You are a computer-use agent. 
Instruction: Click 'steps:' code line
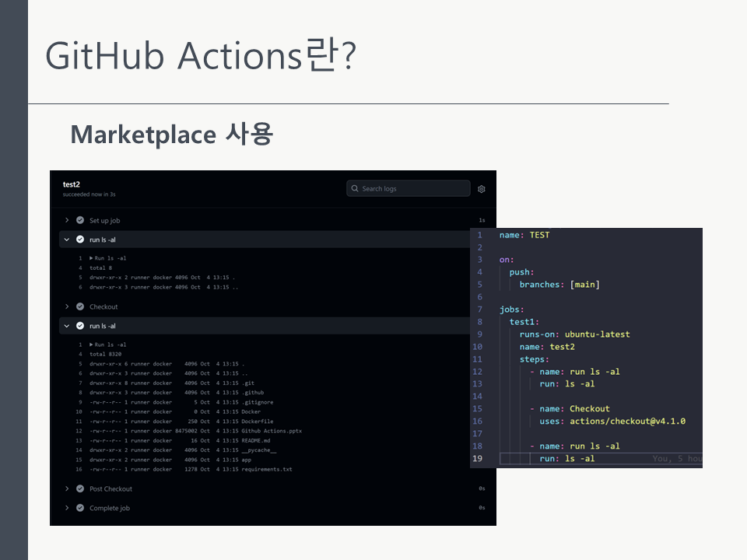(x=534, y=359)
